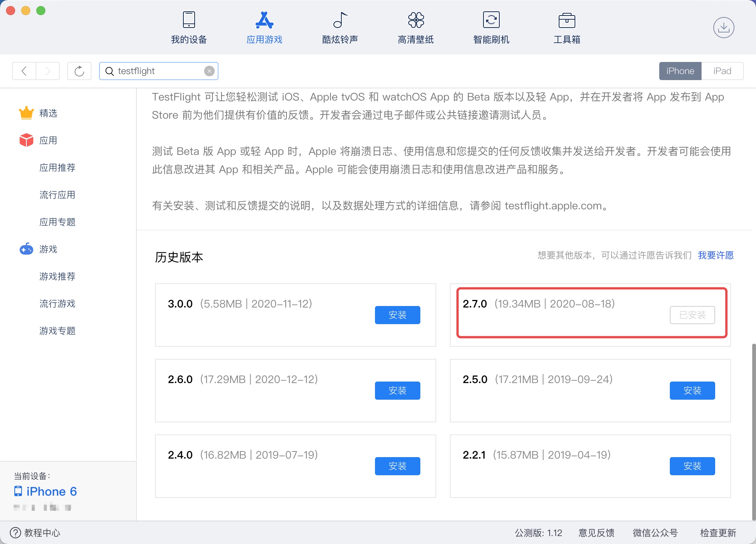This screenshot has width=756, height=544.
Task: Open the My Device (我的设备) section
Action: [189, 28]
